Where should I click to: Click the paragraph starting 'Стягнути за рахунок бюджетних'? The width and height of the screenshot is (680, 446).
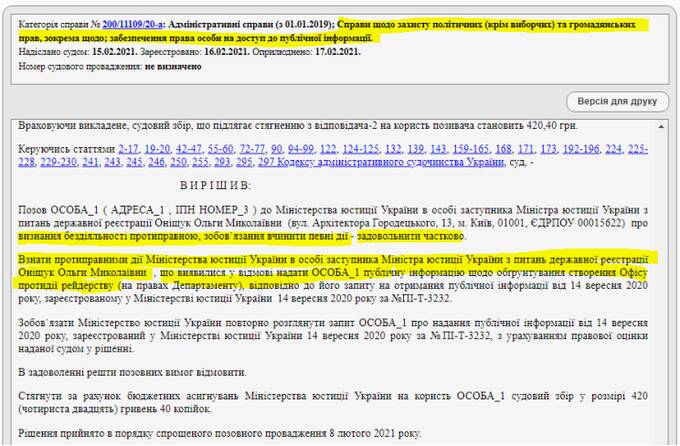[x=333, y=402]
